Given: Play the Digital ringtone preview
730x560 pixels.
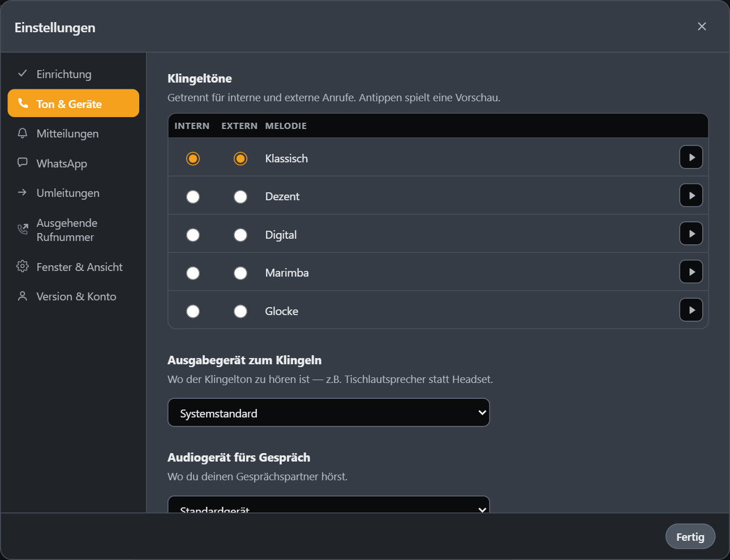Looking at the screenshot, I should coord(691,234).
